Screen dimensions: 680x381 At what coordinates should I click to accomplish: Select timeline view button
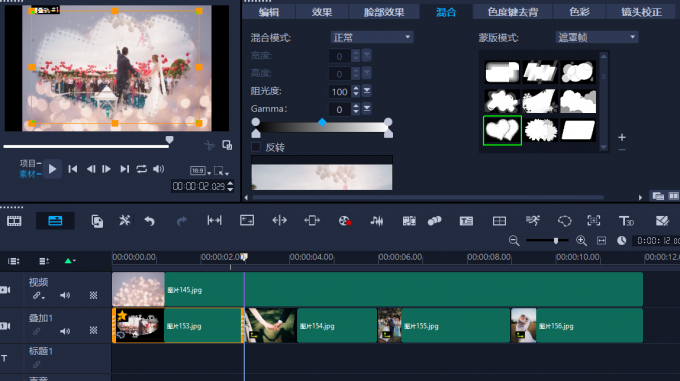(x=55, y=221)
